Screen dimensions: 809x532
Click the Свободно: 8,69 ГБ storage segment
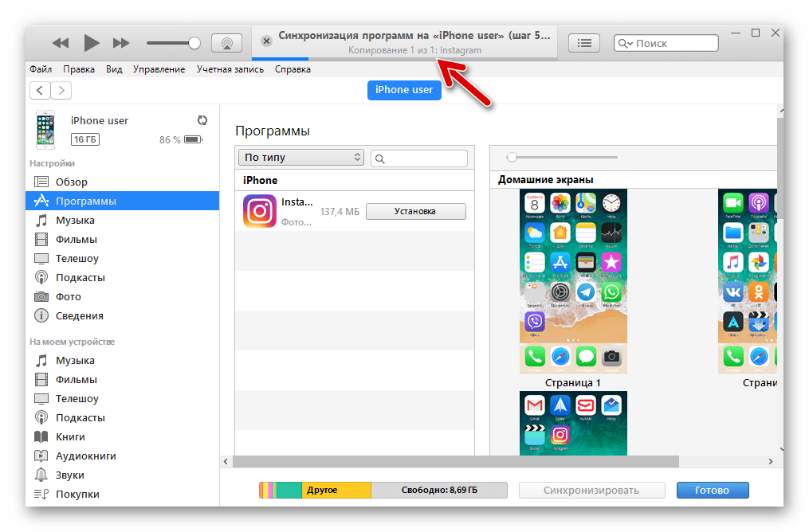click(439, 490)
